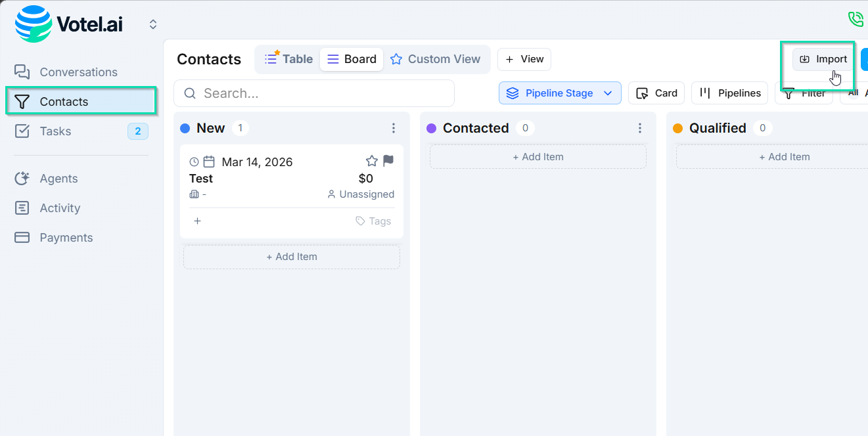Image resolution: width=868 pixels, height=436 pixels.
Task: Toggle the Custom View star option
Action: tap(396, 59)
